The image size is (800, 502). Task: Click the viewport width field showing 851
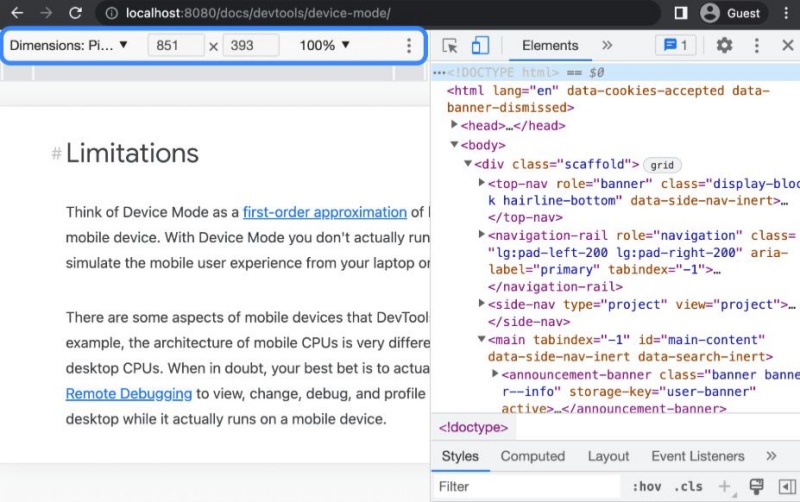[x=176, y=46]
